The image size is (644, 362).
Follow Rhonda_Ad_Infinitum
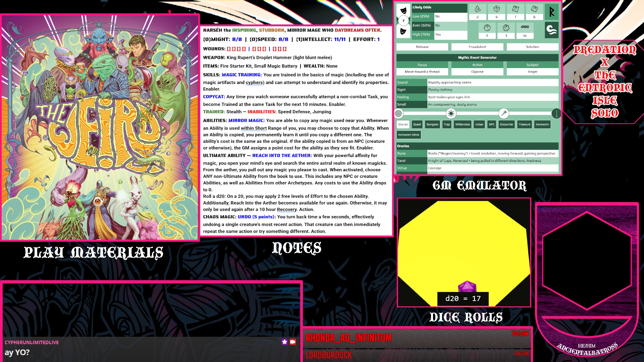520,334
